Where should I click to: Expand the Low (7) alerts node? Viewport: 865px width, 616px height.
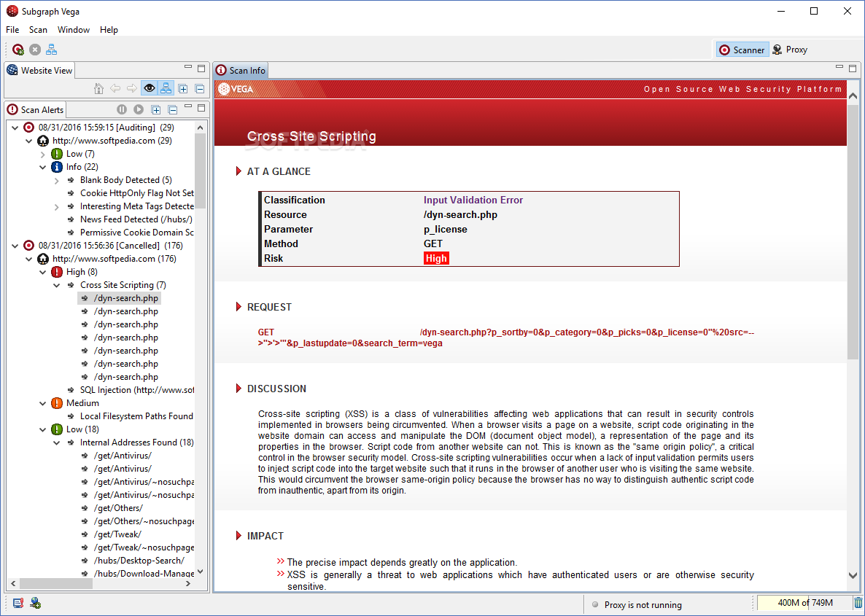point(42,154)
